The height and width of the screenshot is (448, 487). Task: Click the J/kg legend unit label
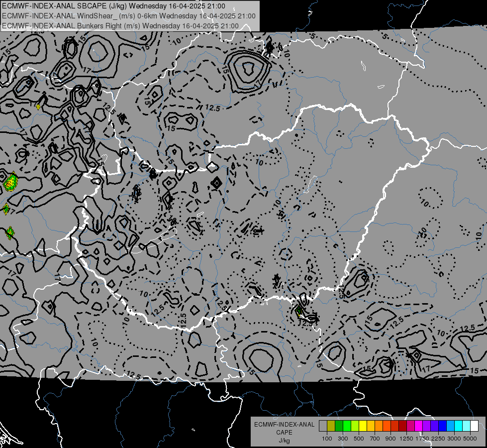284,441
